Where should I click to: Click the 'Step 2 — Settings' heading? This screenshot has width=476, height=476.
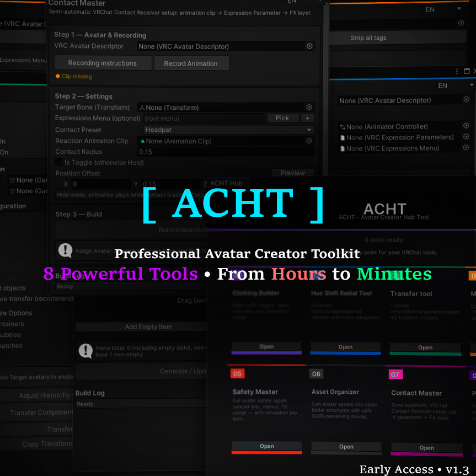83,96
